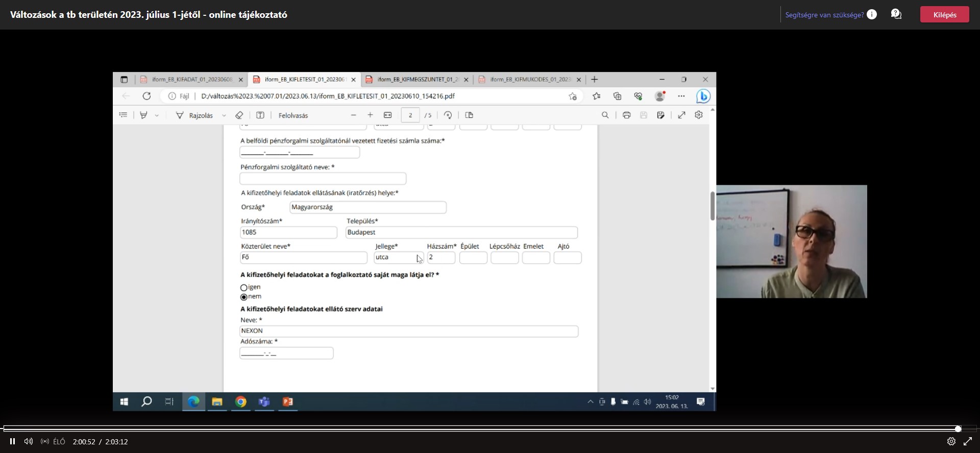Click the PDF save as icon

(x=660, y=115)
